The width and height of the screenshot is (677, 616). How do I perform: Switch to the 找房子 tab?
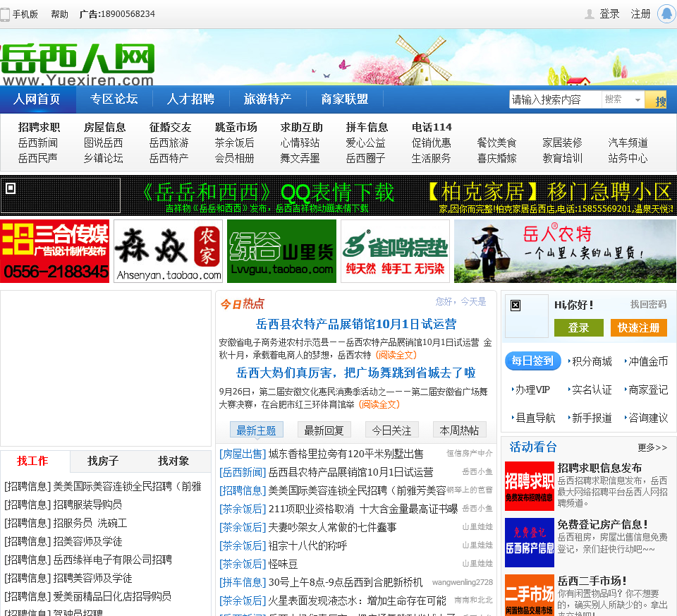click(103, 461)
